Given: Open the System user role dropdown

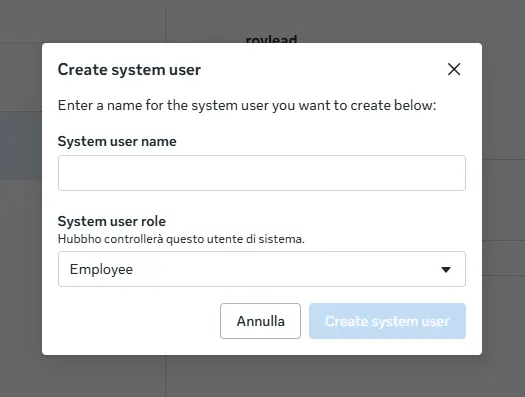Looking at the screenshot, I should click(261, 269).
